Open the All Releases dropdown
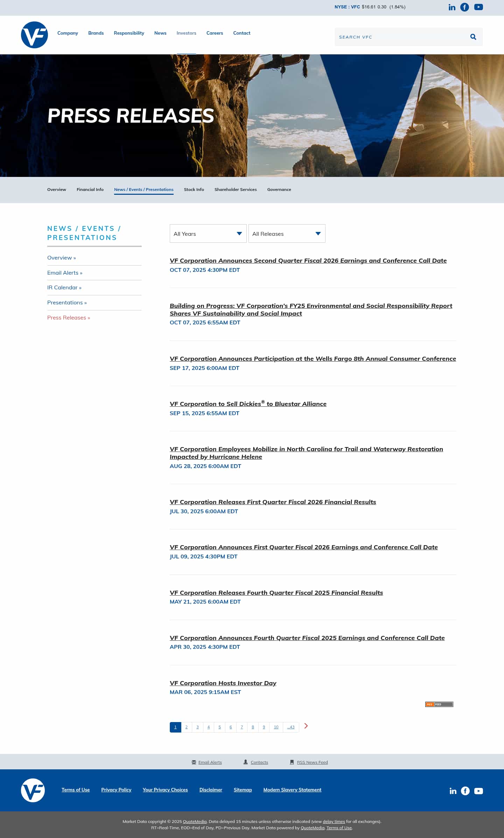Image resolution: width=504 pixels, height=838 pixels. [287, 233]
